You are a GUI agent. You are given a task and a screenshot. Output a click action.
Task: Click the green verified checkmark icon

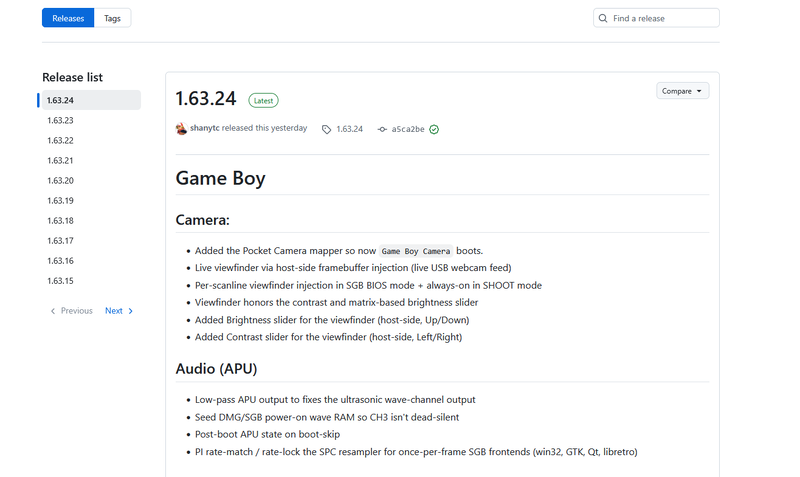(x=434, y=130)
